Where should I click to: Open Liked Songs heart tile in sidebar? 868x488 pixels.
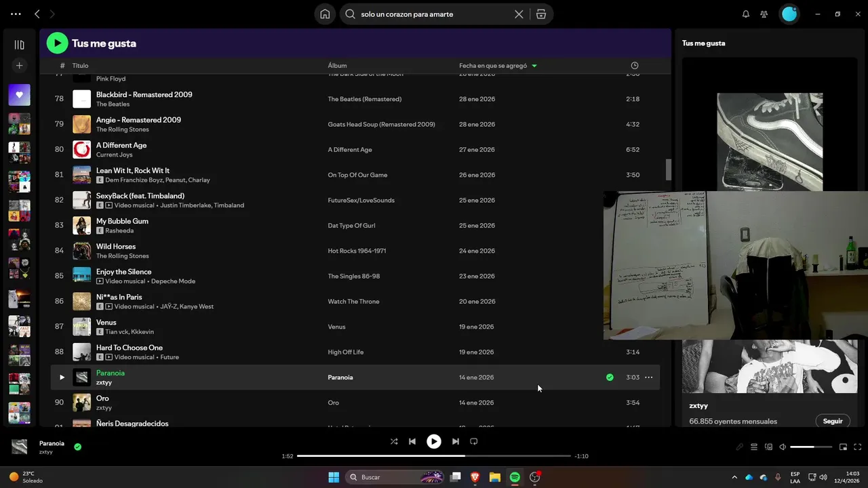coord(19,95)
